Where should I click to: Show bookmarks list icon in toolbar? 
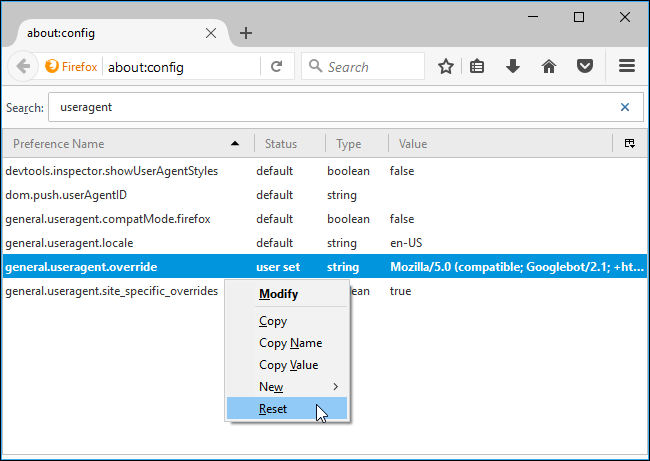[x=479, y=67]
